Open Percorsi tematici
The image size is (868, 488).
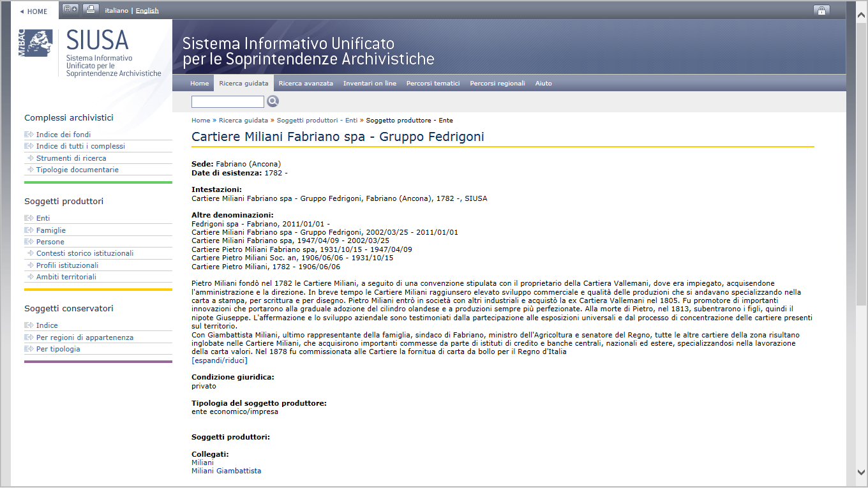[433, 83]
